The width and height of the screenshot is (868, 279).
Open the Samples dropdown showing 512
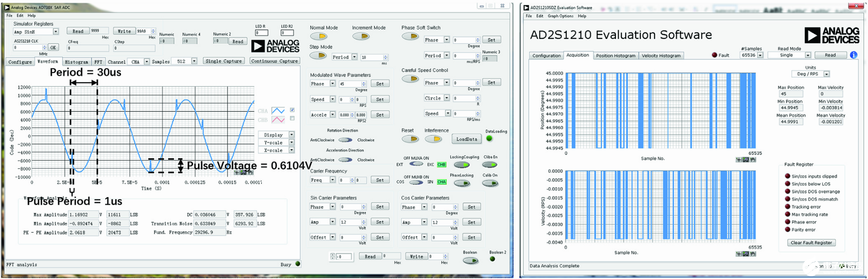(194, 61)
